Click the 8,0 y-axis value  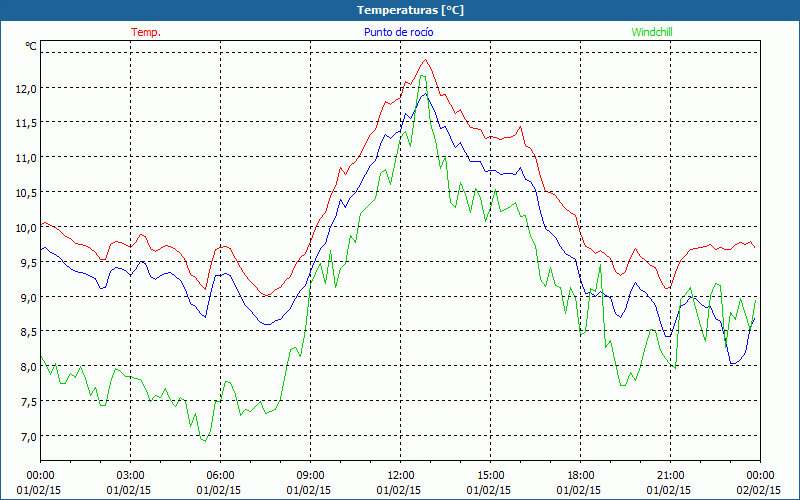(29, 367)
